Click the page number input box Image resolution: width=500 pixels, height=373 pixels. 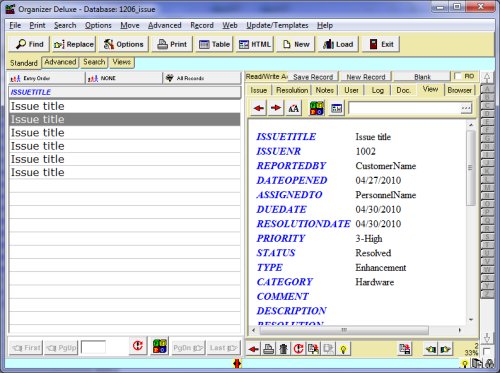tap(93, 347)
